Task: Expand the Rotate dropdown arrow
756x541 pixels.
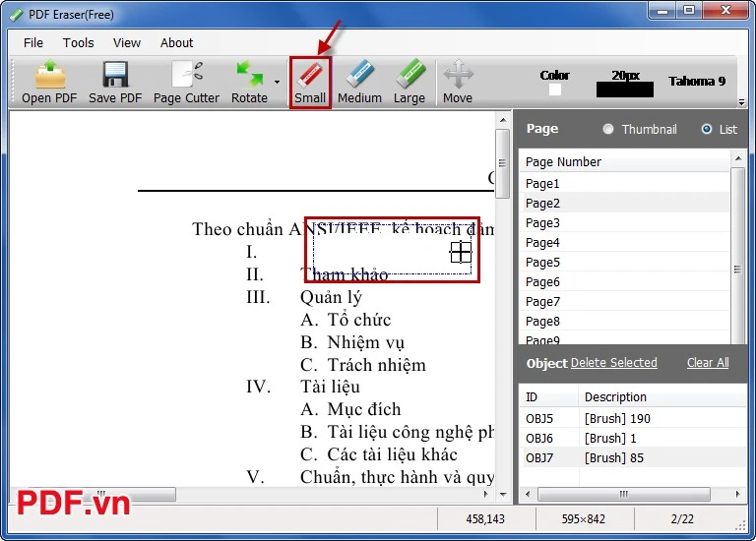Action: (x=278, y=82)
